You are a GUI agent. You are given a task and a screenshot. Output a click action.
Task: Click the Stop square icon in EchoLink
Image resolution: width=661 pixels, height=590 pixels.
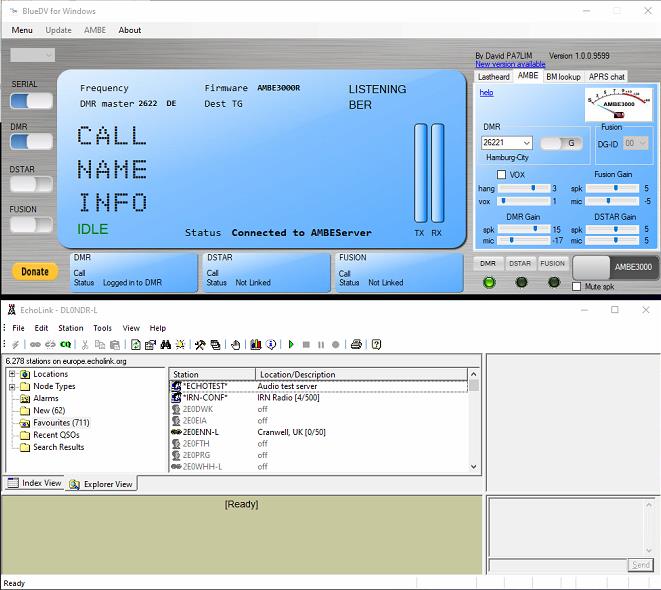click(306, 345)
